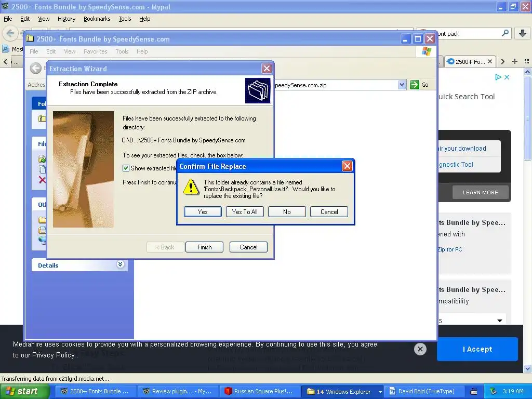Click the list all tabs grid icon

tap(527, 61)
